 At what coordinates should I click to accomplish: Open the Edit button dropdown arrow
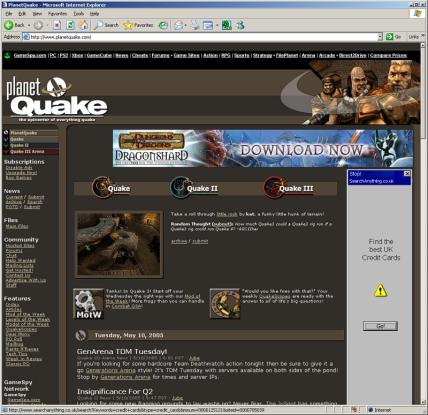pos(217,25)
